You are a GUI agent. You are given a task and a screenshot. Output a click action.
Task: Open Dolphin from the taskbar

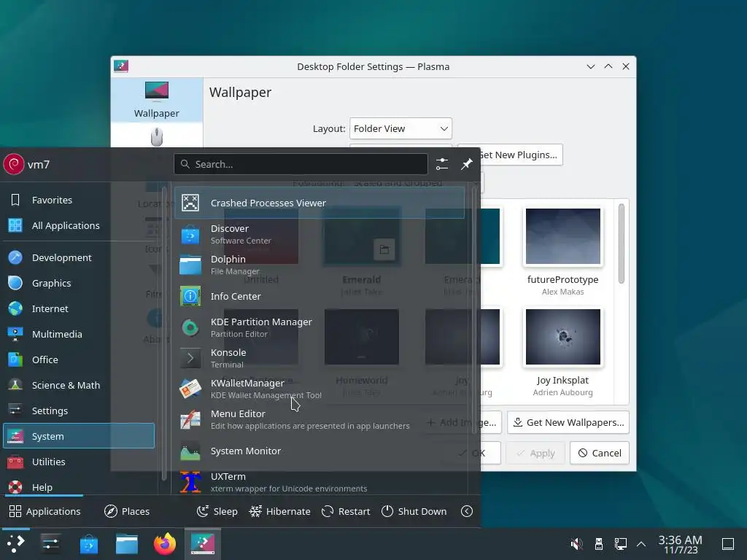(127, 544)
